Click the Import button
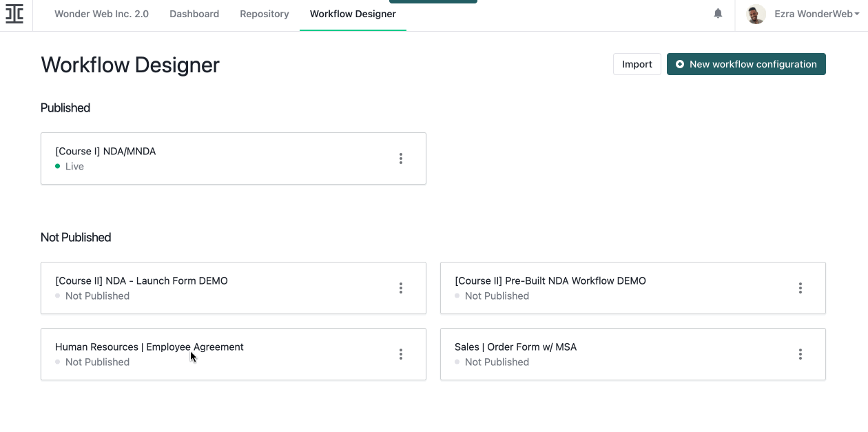The image size is (868, 432). coord(637,64)
